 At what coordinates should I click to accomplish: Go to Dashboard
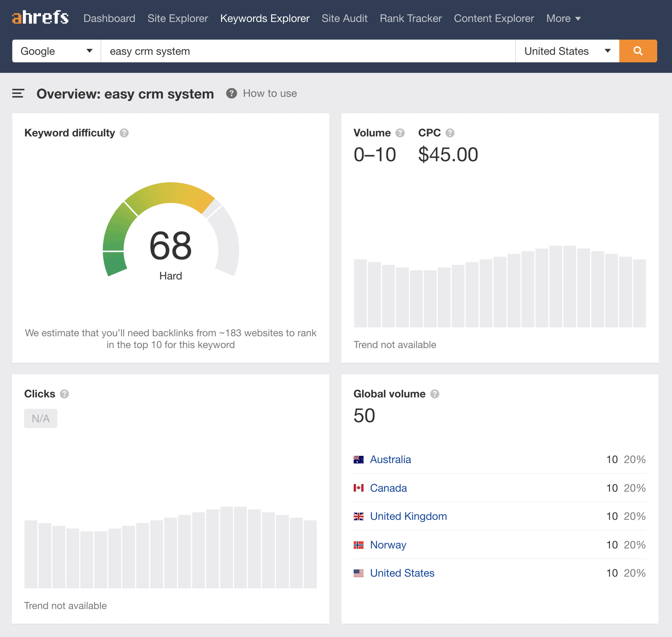click(109, 18)
